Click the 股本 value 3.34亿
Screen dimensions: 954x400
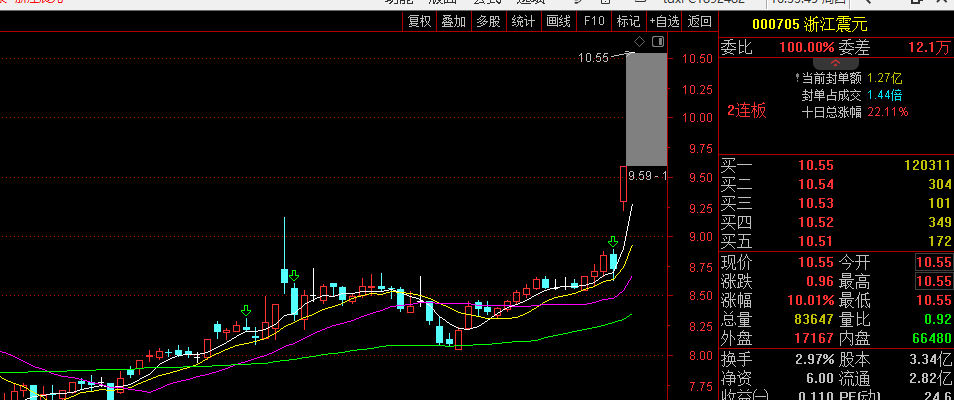[x=930, y=359]
